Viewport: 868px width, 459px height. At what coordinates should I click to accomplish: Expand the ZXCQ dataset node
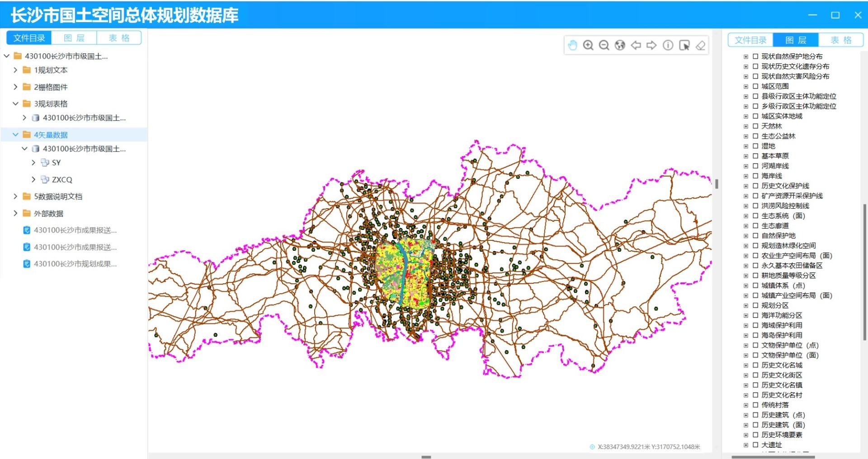33,179
